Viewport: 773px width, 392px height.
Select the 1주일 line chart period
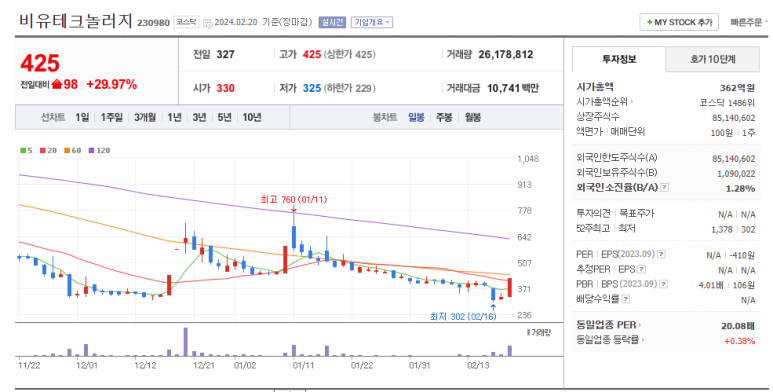pos(111,117)
